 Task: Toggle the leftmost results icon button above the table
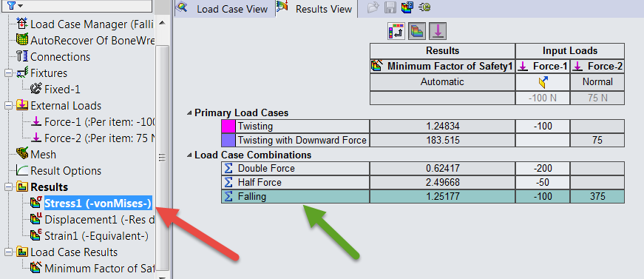396,31
